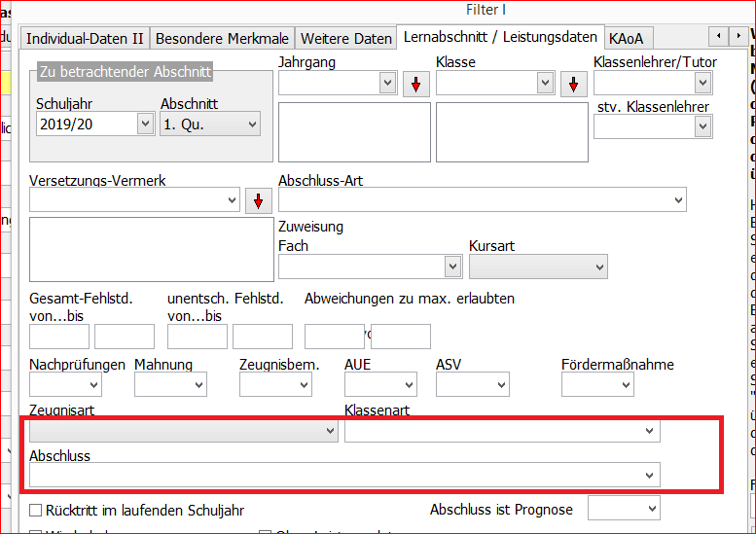Click the Versetzungs-Vermerk selection list box
The image size is (756, 534).
tap(152, 249)
